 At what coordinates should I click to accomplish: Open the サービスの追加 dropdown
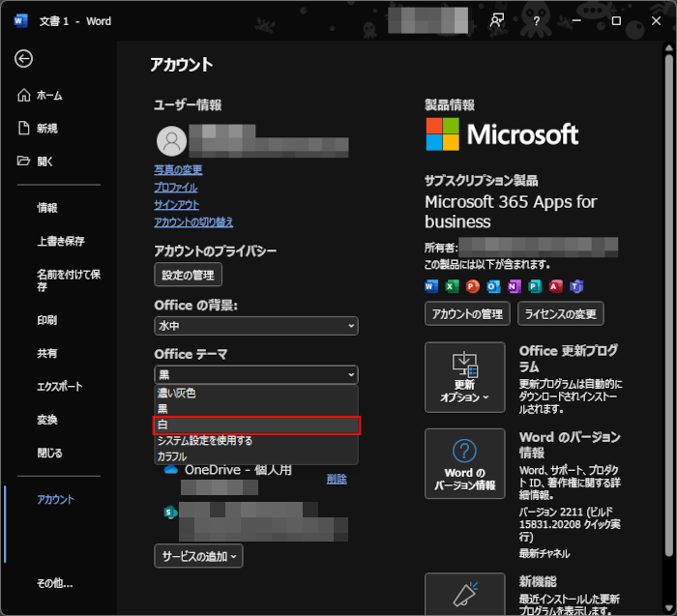coord(198,555)
